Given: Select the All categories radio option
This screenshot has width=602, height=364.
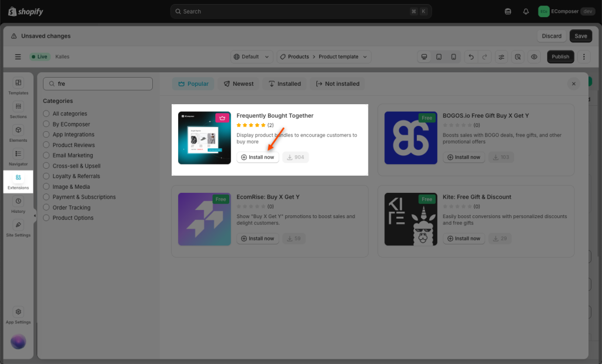Looking at the screenshot, I should (46, 113).
